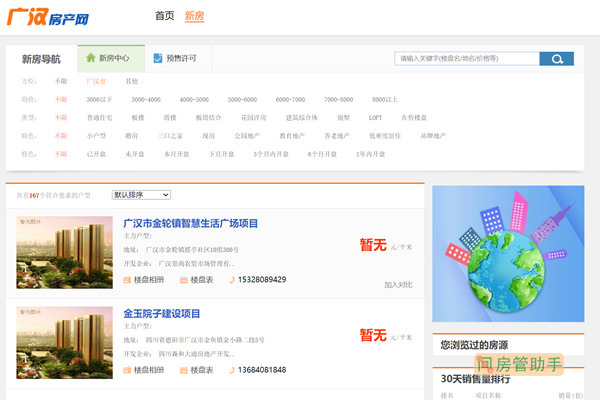This screenshot has height=400, width=600.
Task: Filter price by 7000-8000
Action: click(x=338, y=100)
